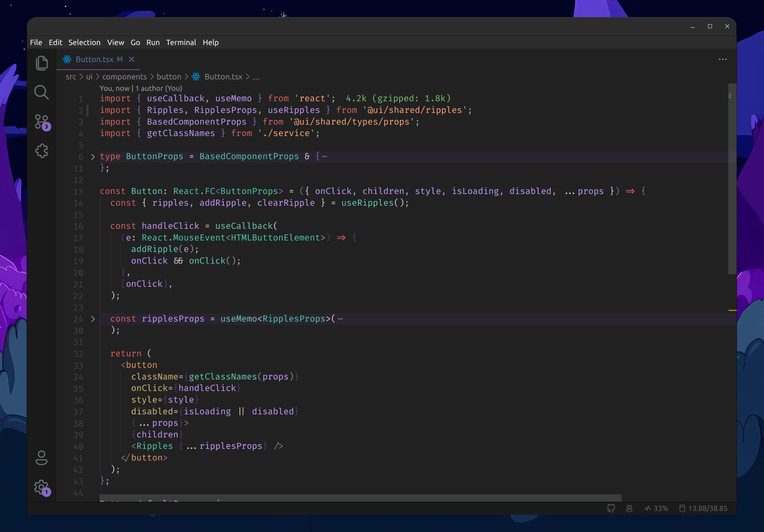Unfold the ellipsis after useMemo<RipplesProps>(

[340, 319]
